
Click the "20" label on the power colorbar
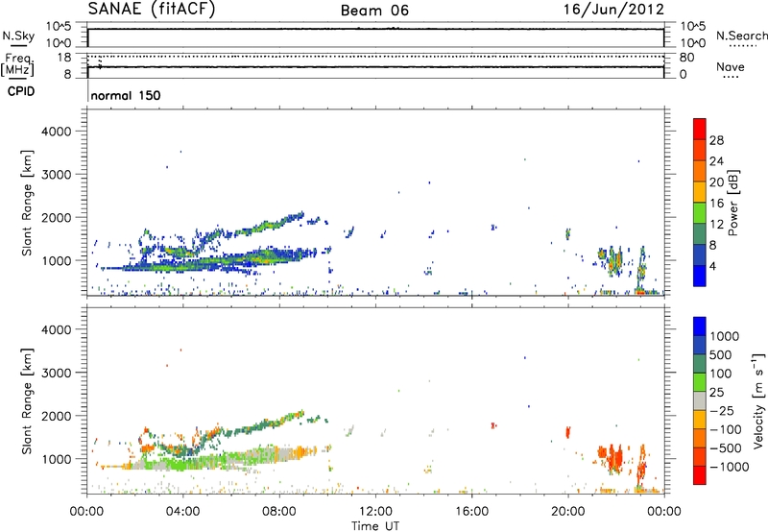[716, 182]
